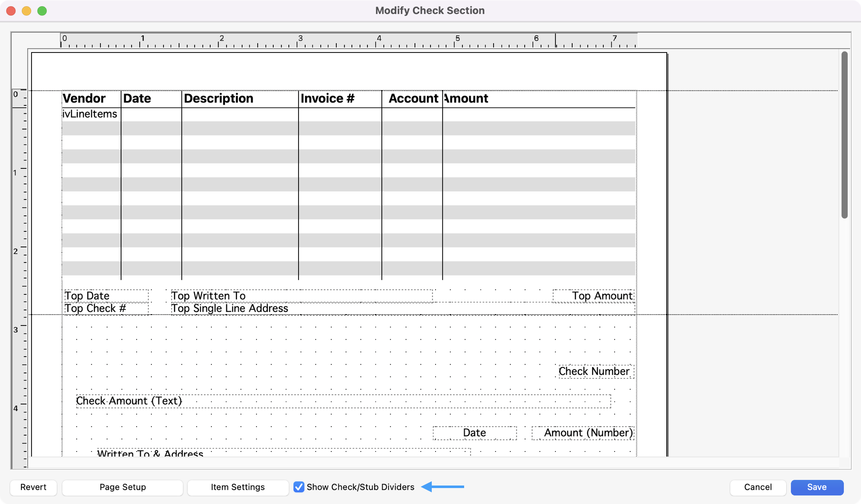Click the horizontal ruler margin marker

[555, 40]
